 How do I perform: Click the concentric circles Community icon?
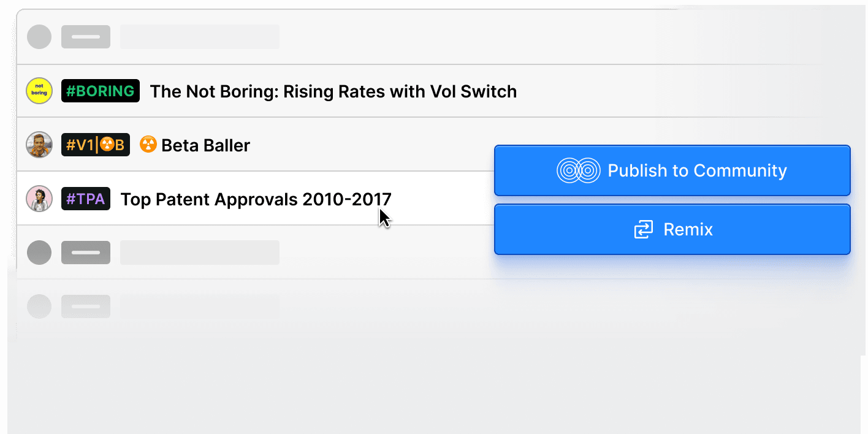click(x=577, y=170)
